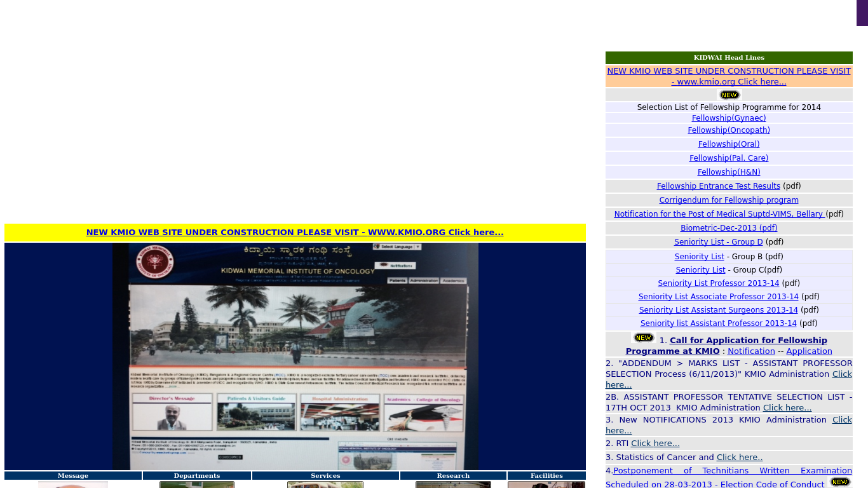Open the Facilities section header
The image size is (868, 488).
(x=546, y=475)
